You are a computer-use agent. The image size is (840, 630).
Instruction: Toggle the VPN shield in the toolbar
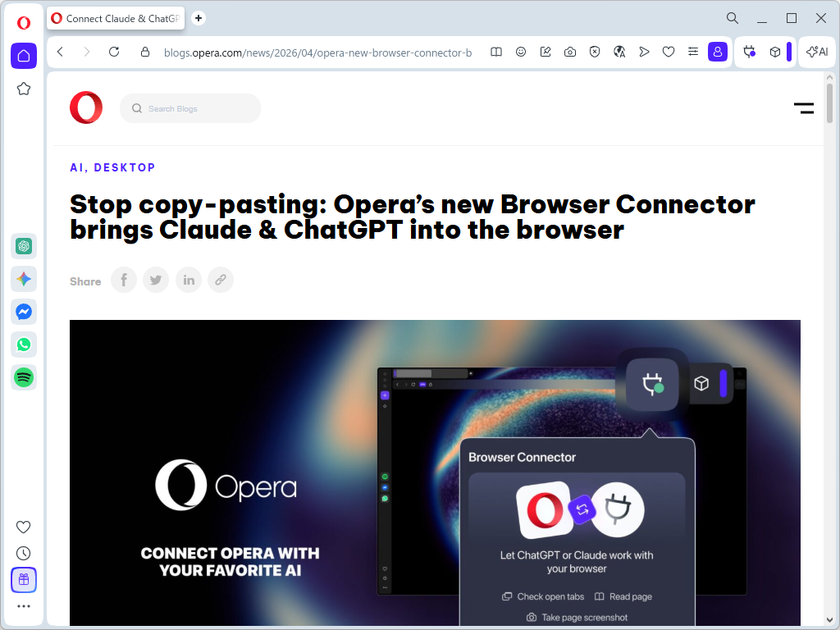tap(595, 52)
